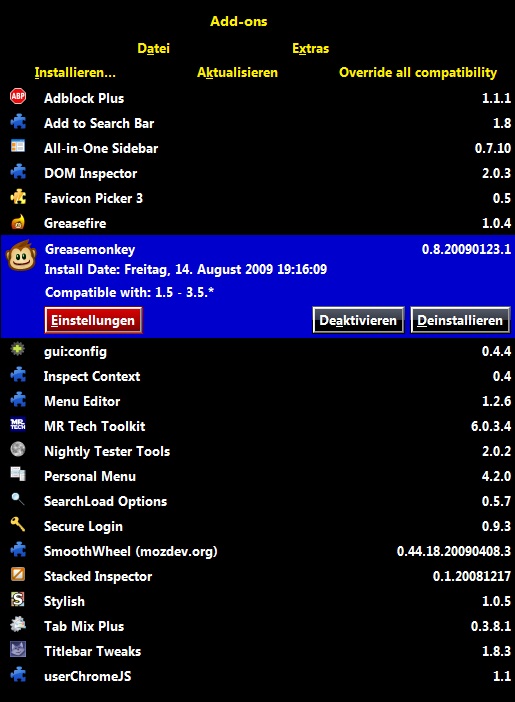Open Greasemonkey Einstellungen
The image size is (515, 702).
click(93, 320)
